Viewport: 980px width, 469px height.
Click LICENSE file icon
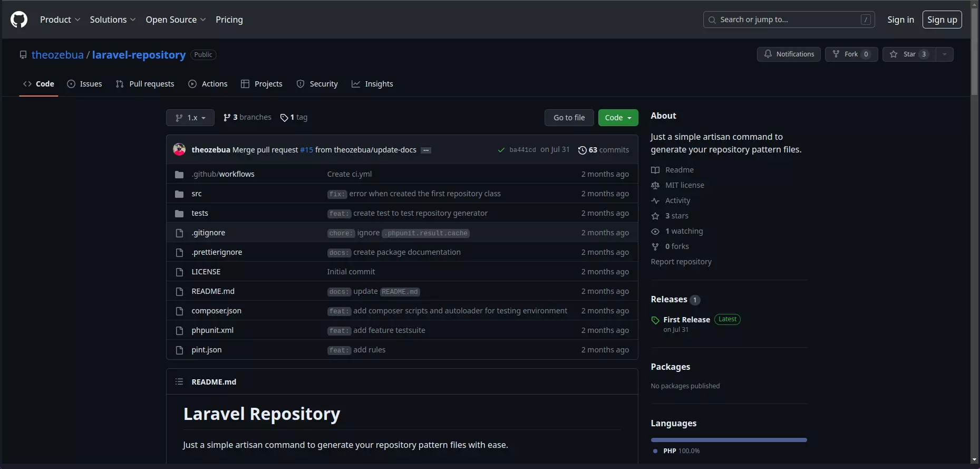(x=179, y=272)
